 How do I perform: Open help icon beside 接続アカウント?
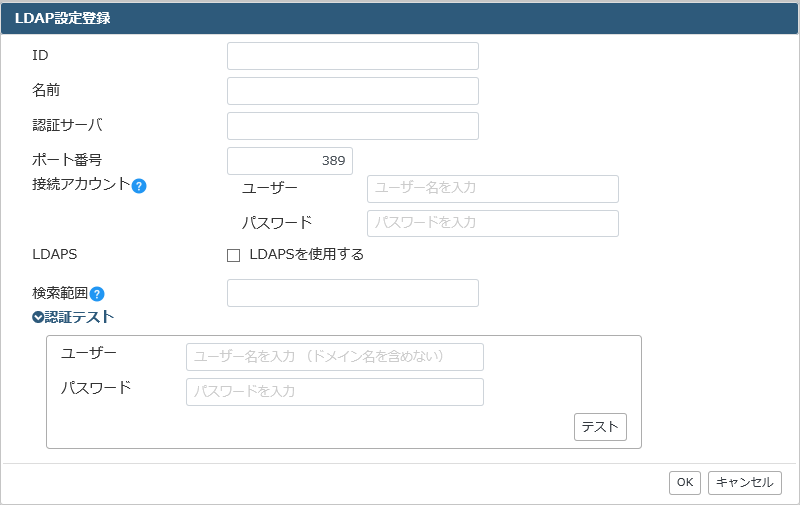pos(139,186)
